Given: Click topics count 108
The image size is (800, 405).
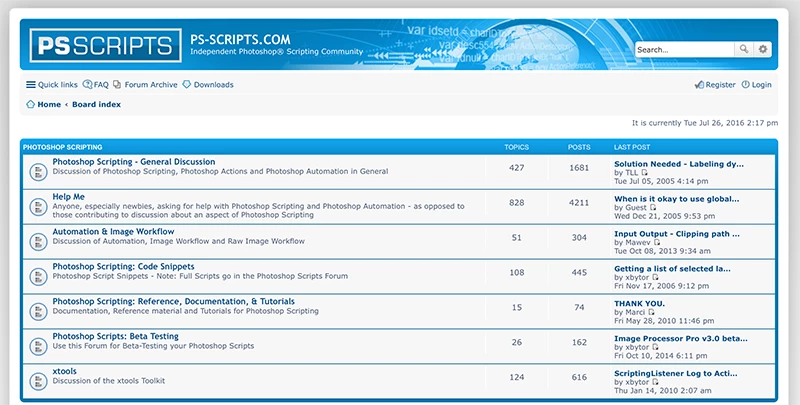Looking at the screenshot, I should (x=516, y=272).
